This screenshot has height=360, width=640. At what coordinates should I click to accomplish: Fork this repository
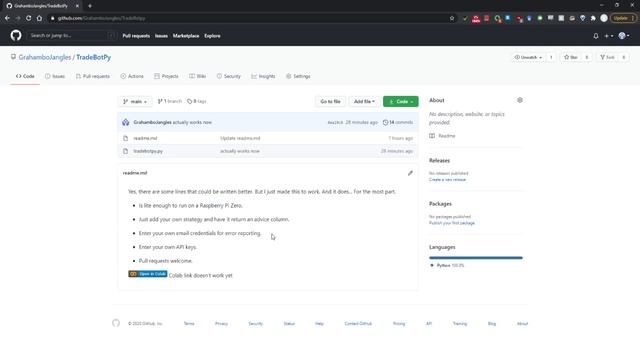pos(607,57)
